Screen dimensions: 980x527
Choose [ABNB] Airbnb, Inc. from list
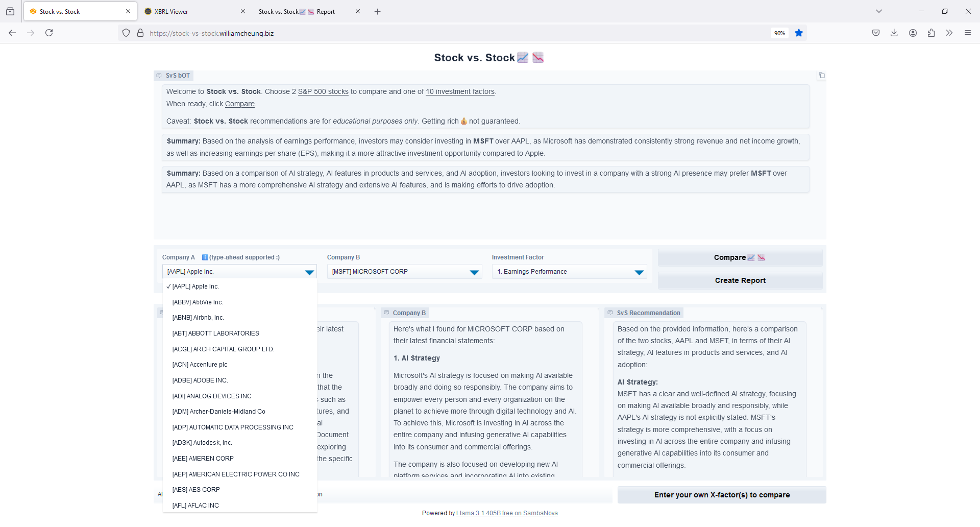240,318
